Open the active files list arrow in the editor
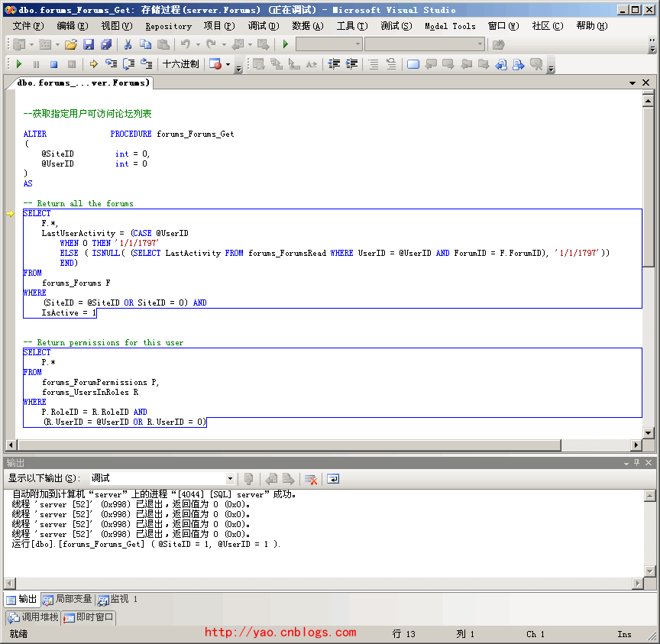The width and height of the screenshot is (660, 644). [632, 83]
